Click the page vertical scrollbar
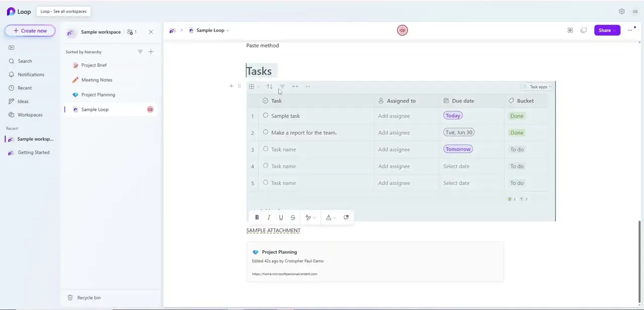644x310 pixels. 640,262
